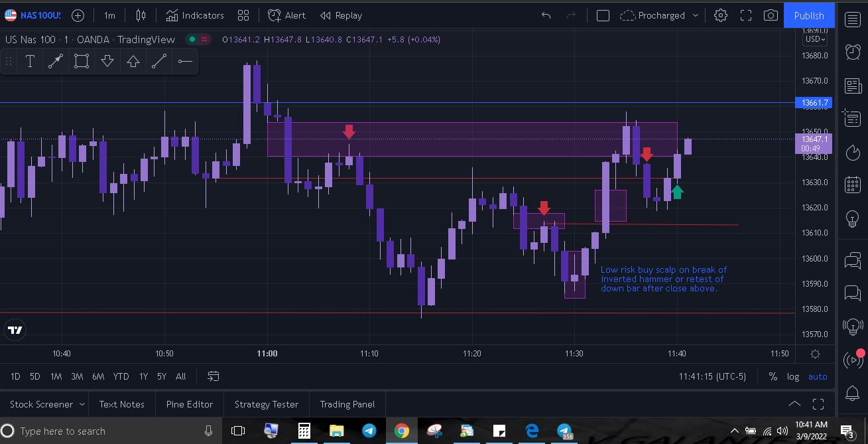Click the compare or add symbol plus icon

pos(78,15)
